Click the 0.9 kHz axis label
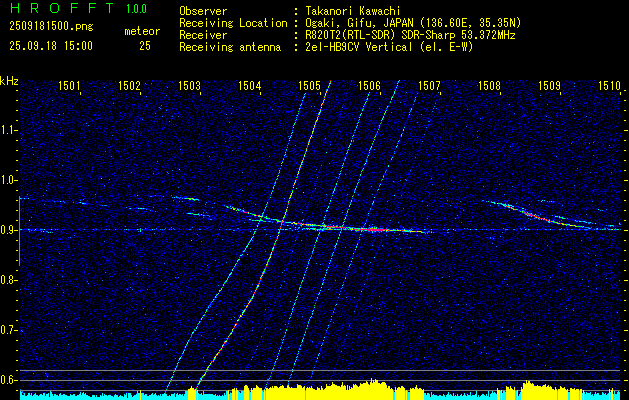The image size is (629, 400). pos(8,230)
